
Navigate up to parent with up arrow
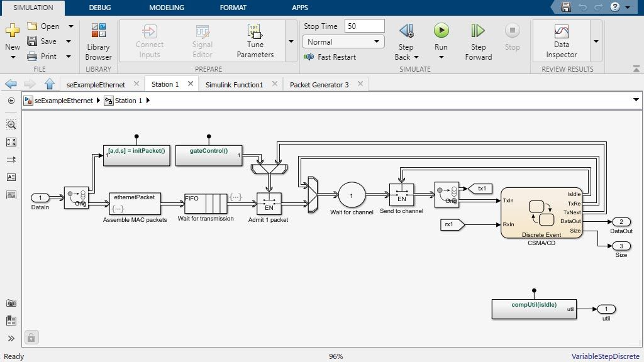coord(50,84)
